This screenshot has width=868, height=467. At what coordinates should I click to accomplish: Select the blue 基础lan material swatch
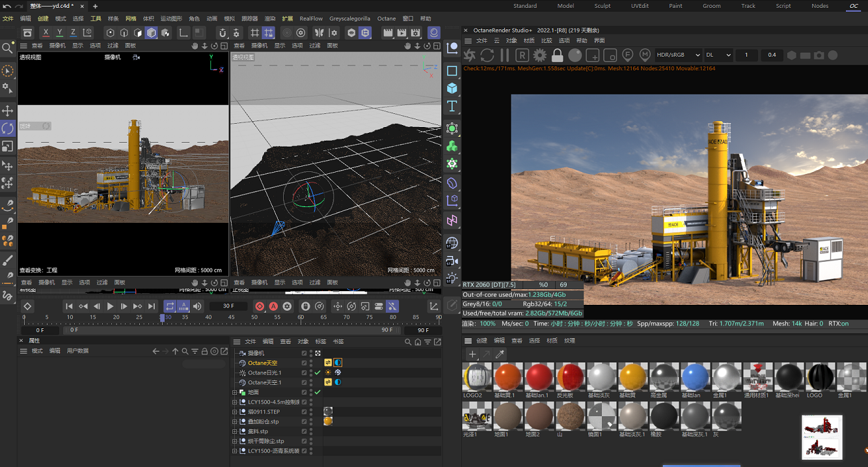(x=696, y=378)
